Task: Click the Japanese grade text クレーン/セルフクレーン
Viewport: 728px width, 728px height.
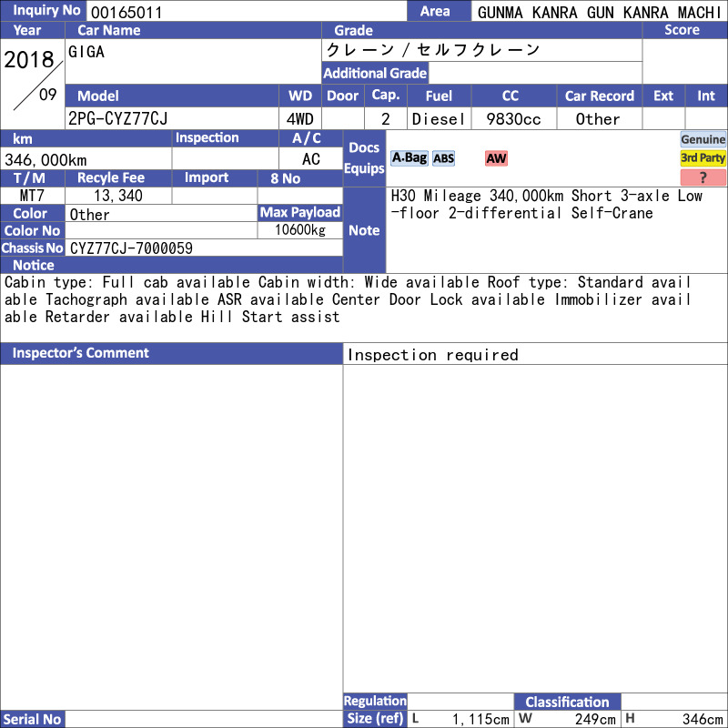Action: pyautogui.click(x=433, y=50)
